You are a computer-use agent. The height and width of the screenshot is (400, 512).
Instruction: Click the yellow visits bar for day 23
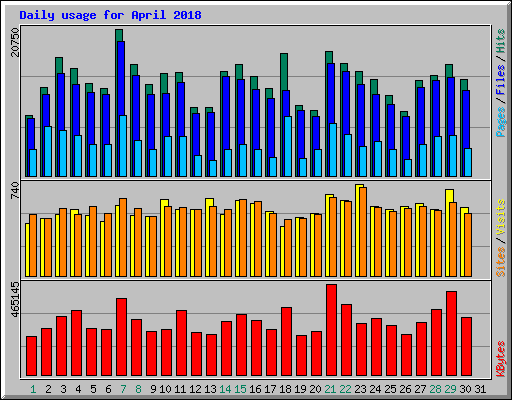click(x=358, y=230)
